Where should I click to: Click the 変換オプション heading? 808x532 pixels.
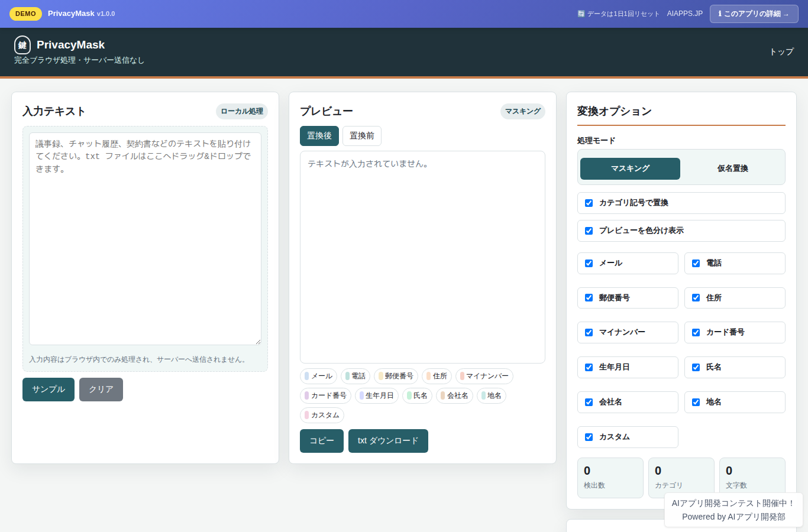(614, 111)
